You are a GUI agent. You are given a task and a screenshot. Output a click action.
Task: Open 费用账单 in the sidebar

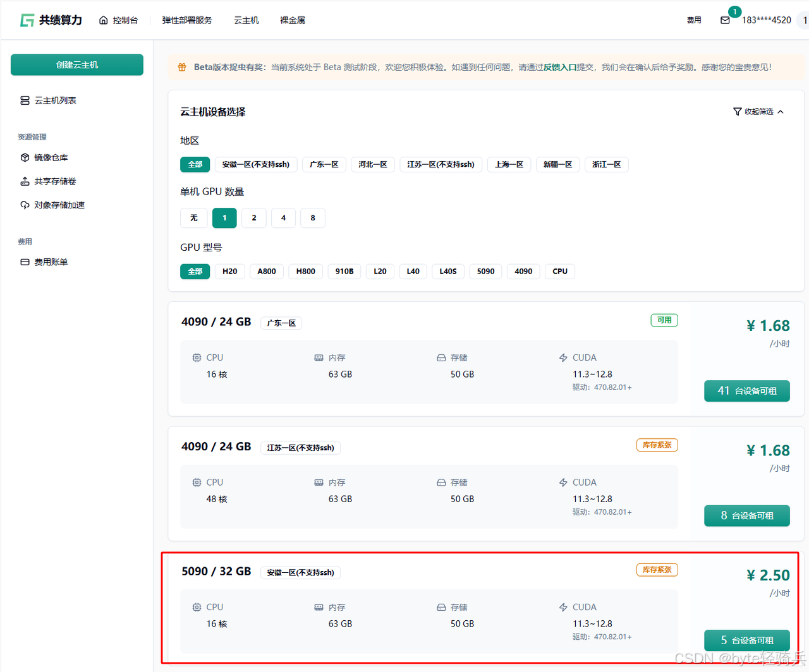[x=51, y=262]
